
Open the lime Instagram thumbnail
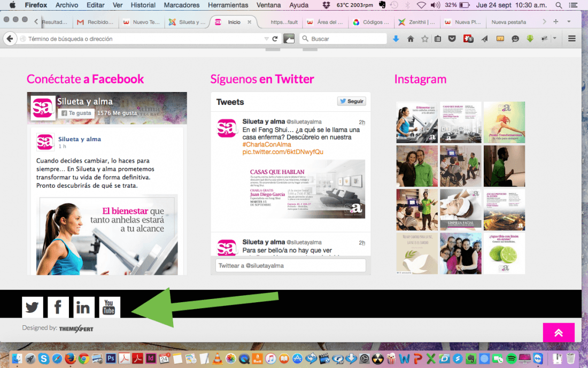click(505, 254)
